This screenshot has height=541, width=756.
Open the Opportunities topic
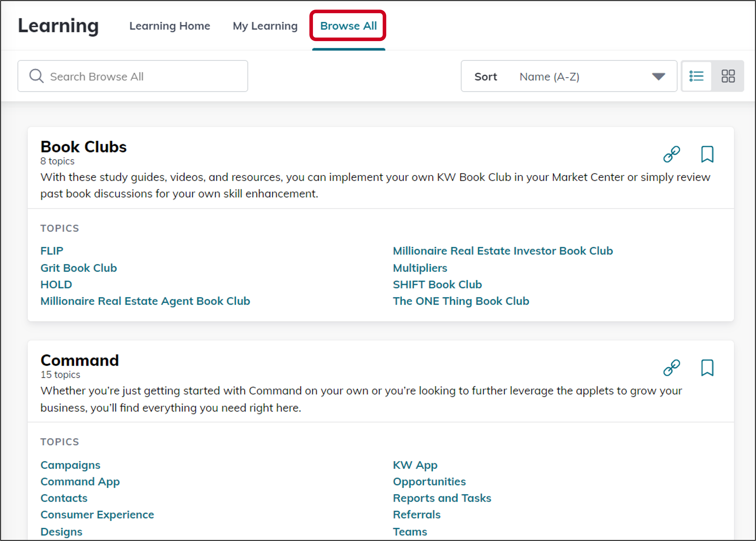[x=429, y=482]
